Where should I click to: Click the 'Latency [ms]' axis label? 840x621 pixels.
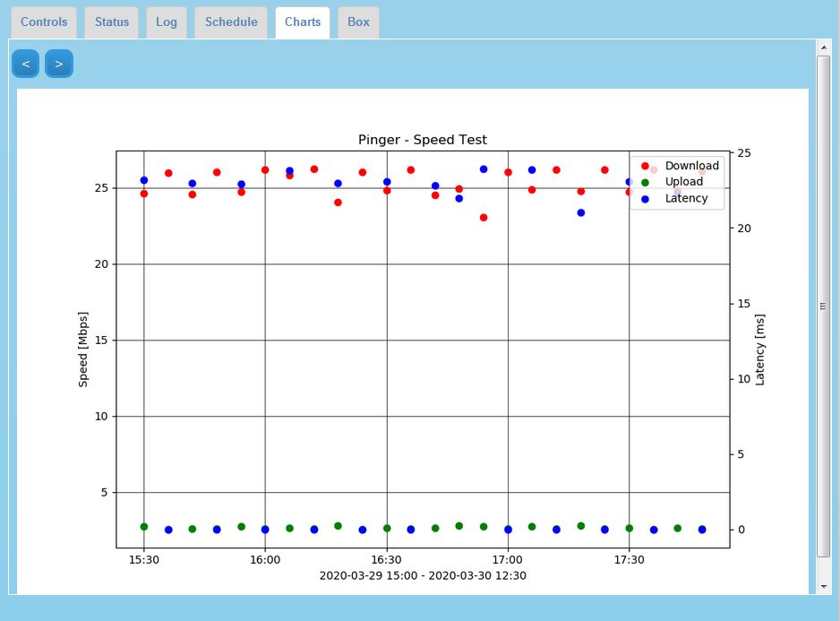point(760,349)
